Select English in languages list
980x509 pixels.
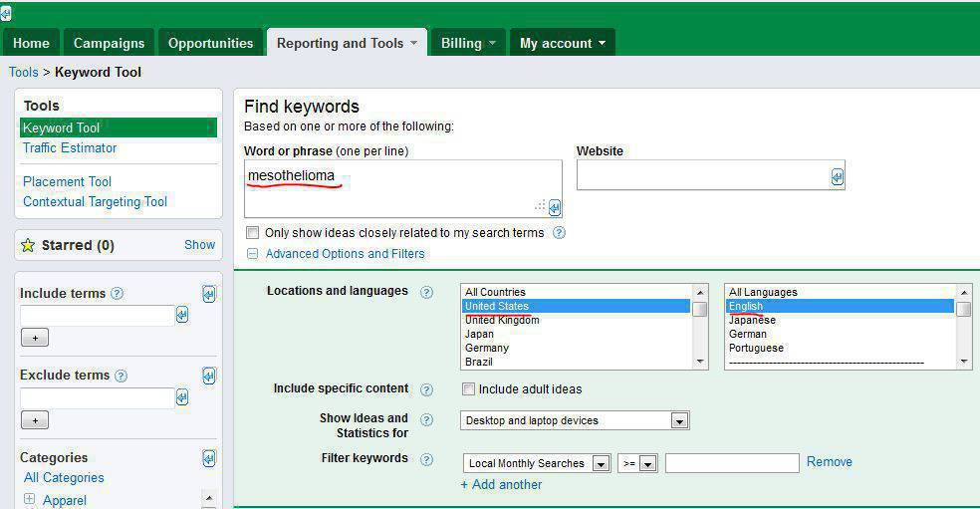point(840,306)
